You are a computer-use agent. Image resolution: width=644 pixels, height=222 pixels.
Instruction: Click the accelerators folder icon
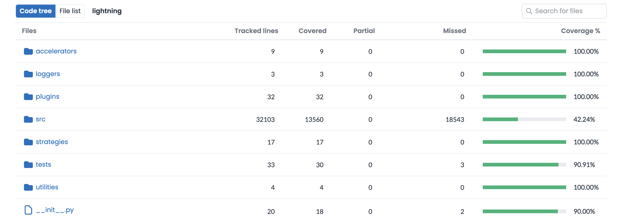pyautogui.click(x=28, y=51)
